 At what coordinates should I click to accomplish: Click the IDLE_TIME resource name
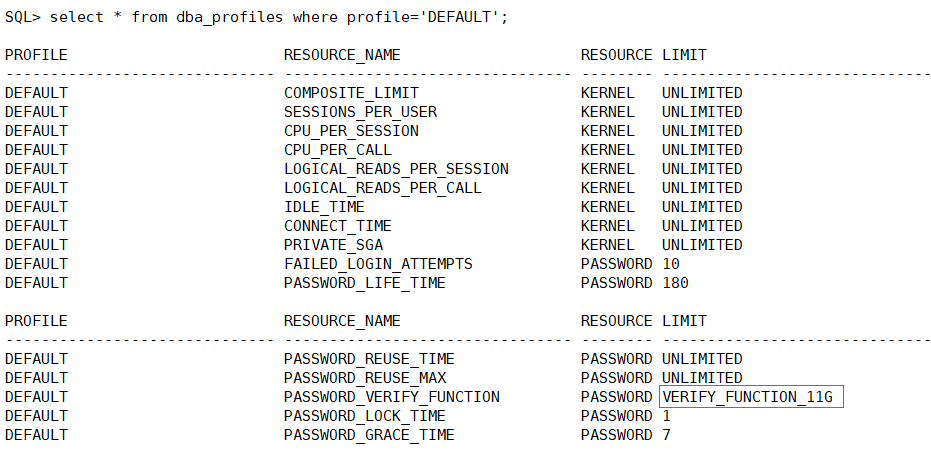[324, 207]
